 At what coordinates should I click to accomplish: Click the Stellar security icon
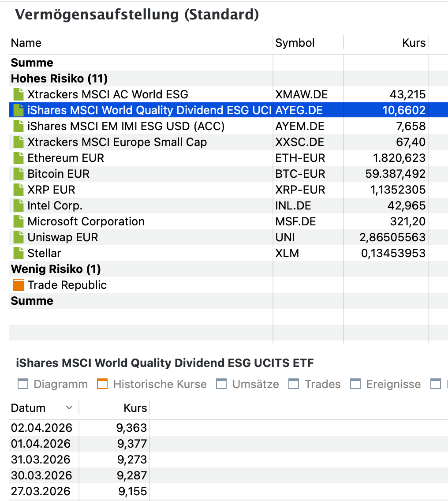[x=18, y=253]
